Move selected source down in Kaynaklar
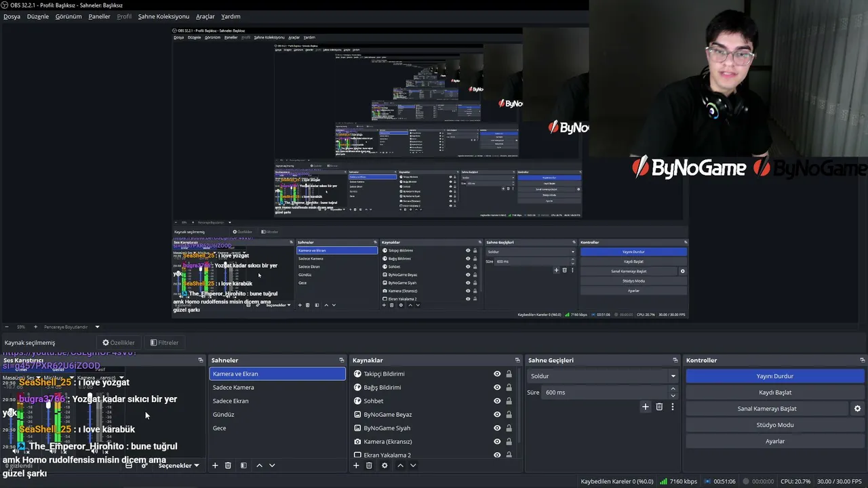This screenshot has height=488, width=868. click(x=413, y=466)
